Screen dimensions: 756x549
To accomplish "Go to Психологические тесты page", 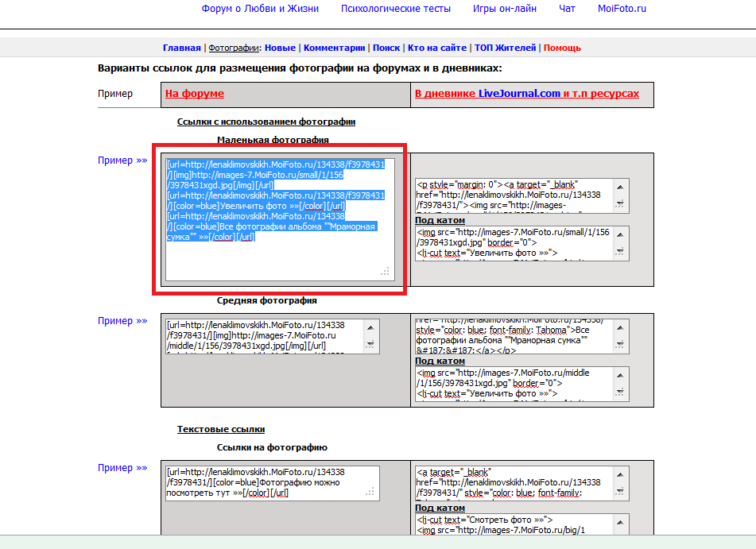I will pyautogui.click(x=395, y=9).
